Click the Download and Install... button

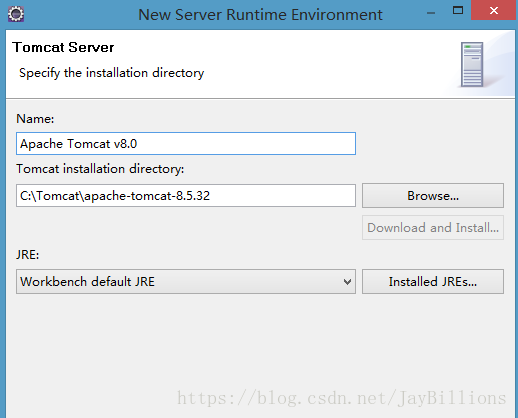click(x=433, y=228)
